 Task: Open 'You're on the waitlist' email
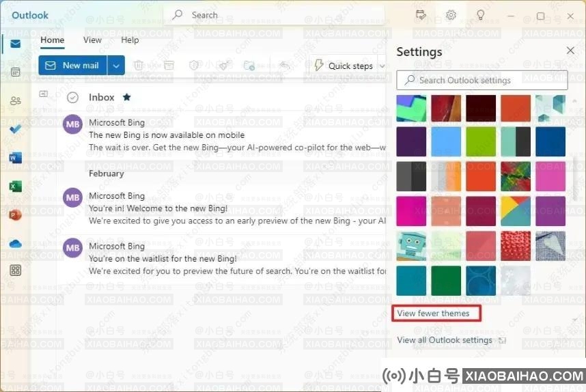pyautogui.click(x=221, y=259)
